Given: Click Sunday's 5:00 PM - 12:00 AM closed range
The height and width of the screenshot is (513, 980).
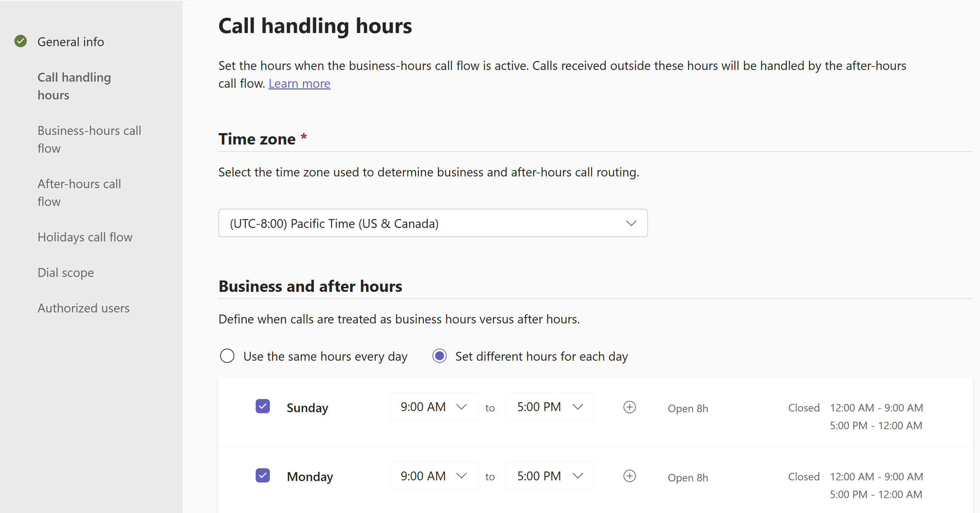Looking at the screenshot, I should click(876, 426).
